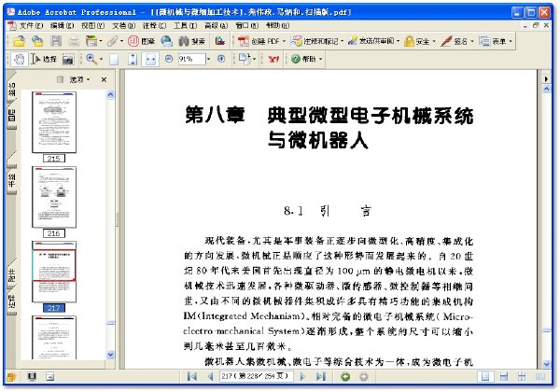Go to the first page
Image resolution: width=560 pixels, height=392 pixels.
[193, 376]
